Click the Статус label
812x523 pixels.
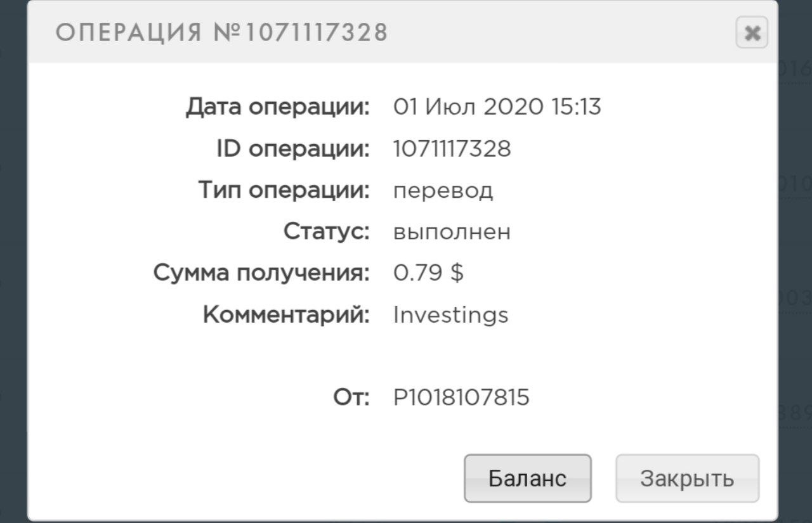click(x=326, y=232)
